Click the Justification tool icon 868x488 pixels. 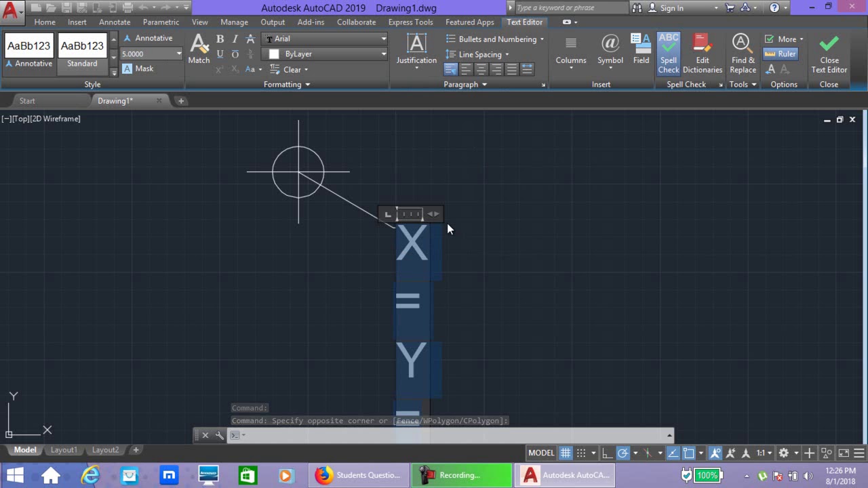coord(416,45)
